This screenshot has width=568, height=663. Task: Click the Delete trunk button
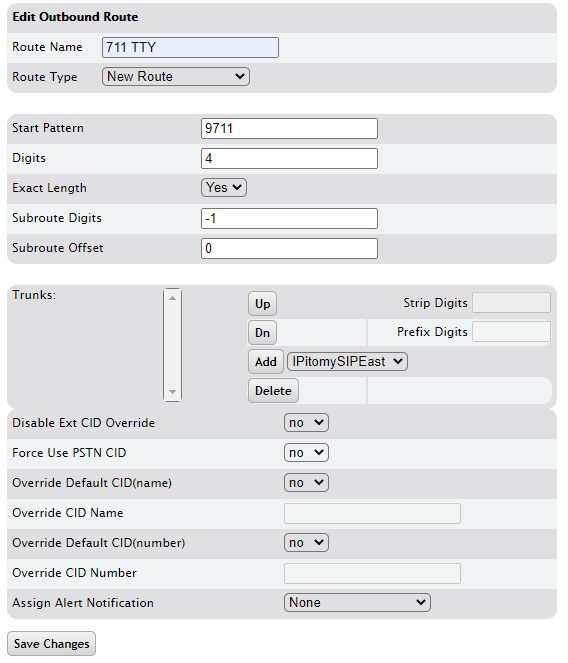point(273,391)
